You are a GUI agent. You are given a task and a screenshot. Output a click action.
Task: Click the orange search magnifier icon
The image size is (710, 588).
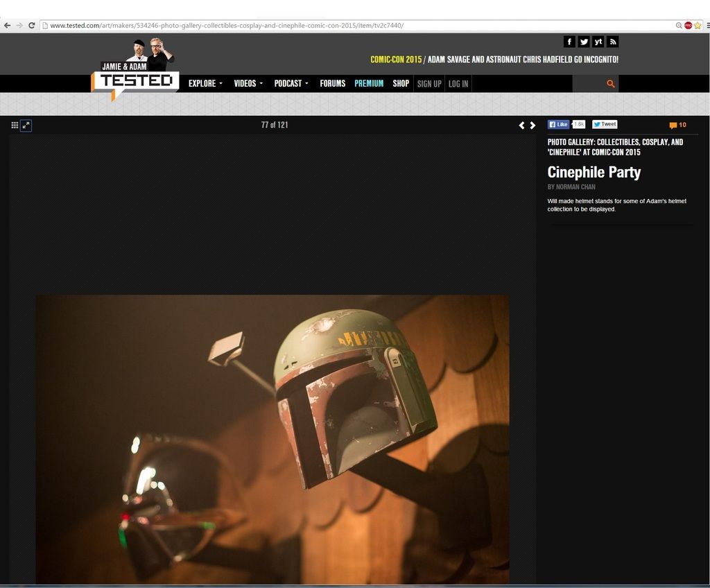[x=610, y=83]
